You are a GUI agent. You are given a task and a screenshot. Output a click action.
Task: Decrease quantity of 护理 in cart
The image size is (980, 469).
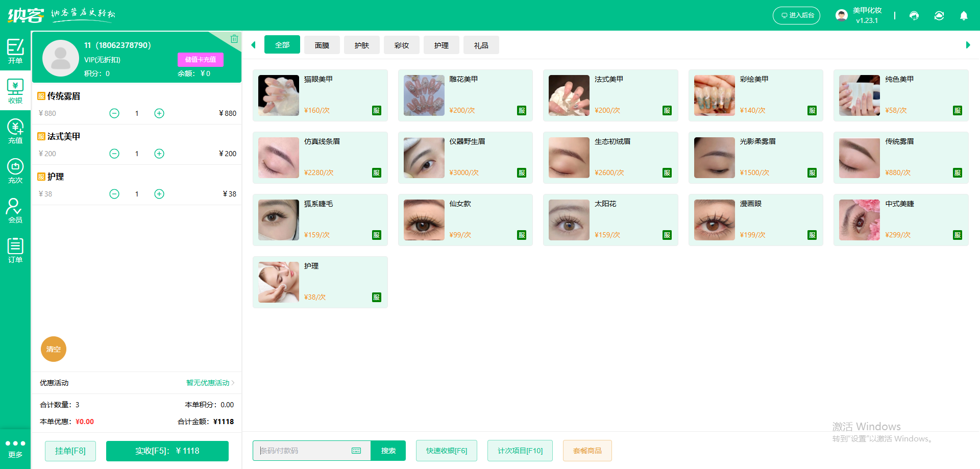click(114, 194)
